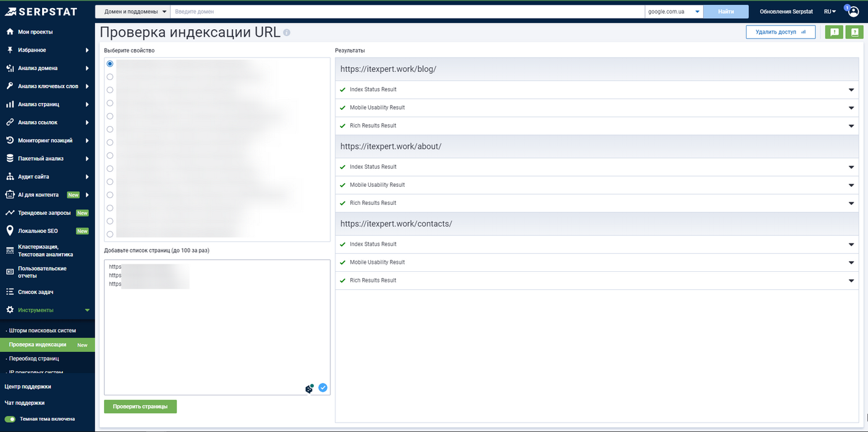
Task: Click the Batch analysis database icon
Action: (x=10, y=158)
